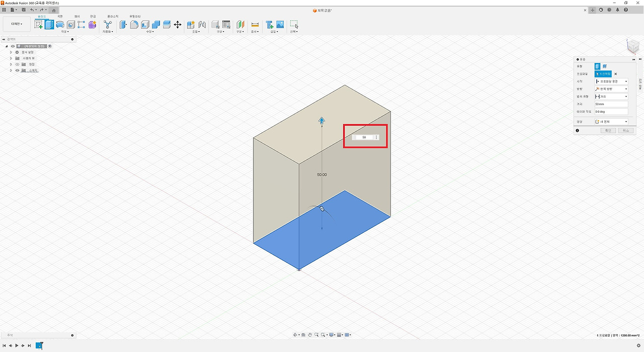Hide the sketch via its eye icon
Image resolution: width=644 pixels, height=352 pixels.
pyautogui.click(x=18, y=70)
